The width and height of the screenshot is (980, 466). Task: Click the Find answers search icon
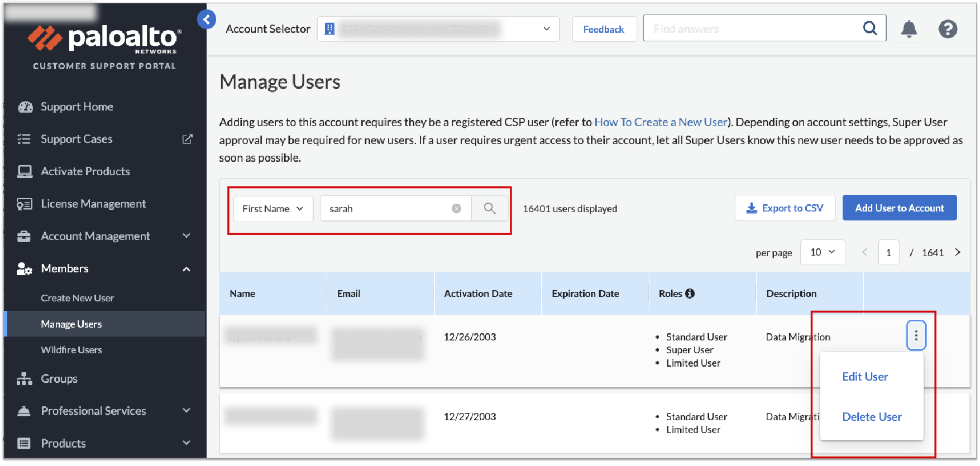click(869, 28)
